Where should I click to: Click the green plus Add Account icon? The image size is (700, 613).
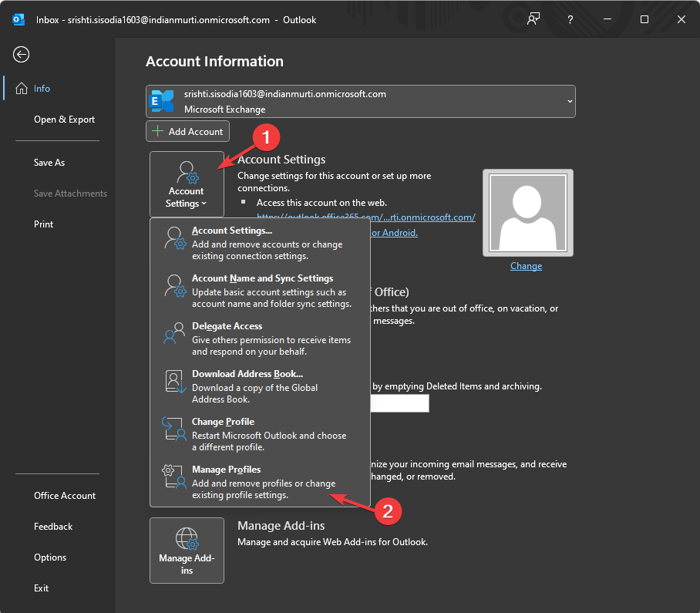point(157,131)
